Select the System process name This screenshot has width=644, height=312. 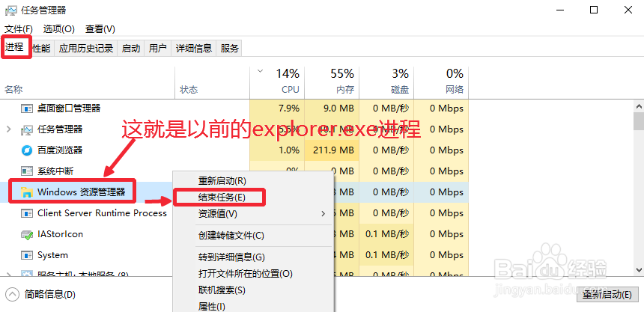point(52,255)
